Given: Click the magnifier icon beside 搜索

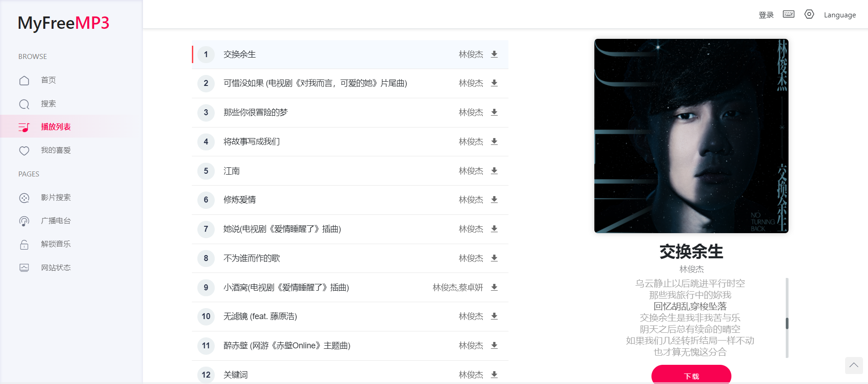Looking at the screenshot, I should point(24,104).
